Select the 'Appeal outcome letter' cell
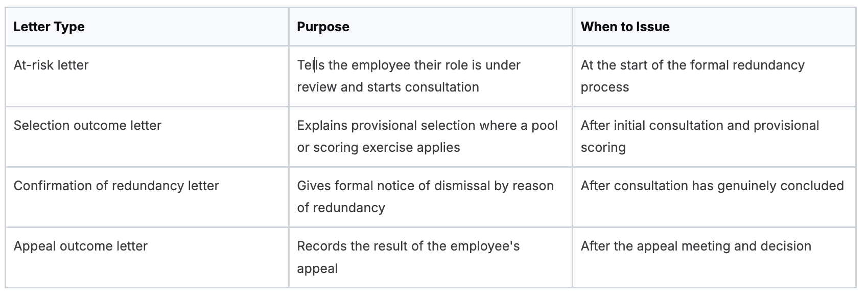This screenshot has height=296, width=868. tap(147, 257)
